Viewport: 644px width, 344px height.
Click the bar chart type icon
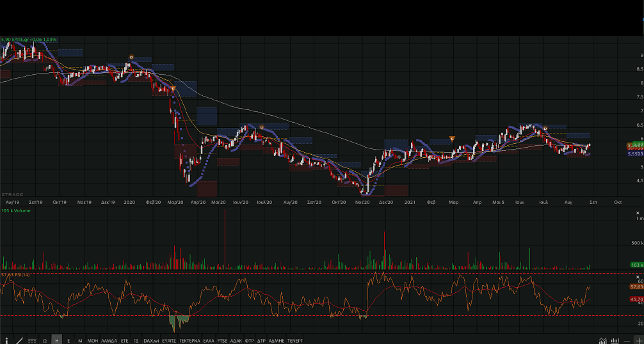[x=615, y=341]
